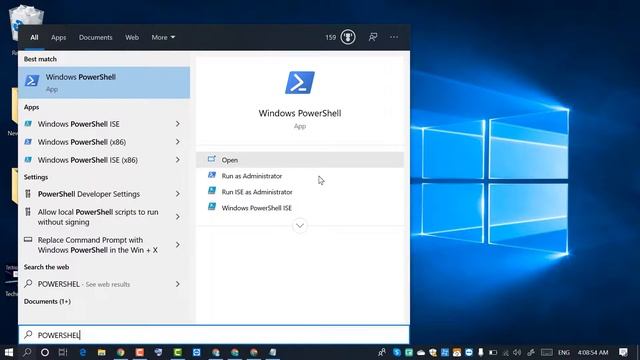Switch to the Web search tab

132,37
